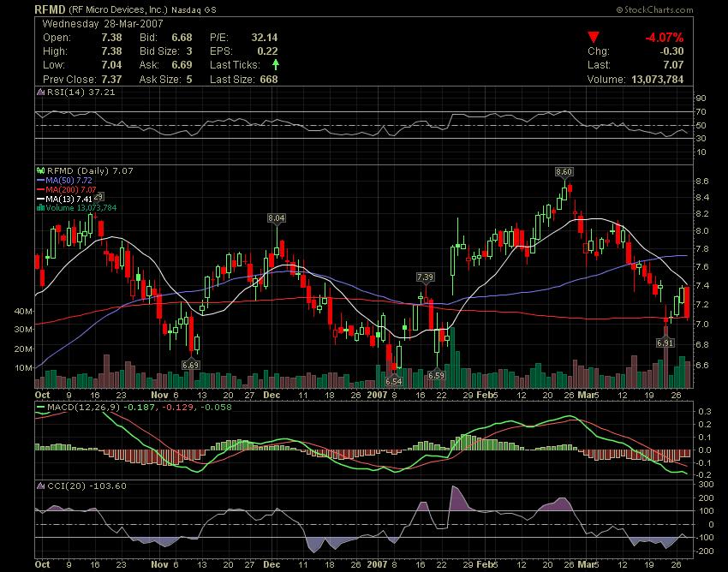
Task: Click the Chg value -0.30
Action: [x=671, y=51]
